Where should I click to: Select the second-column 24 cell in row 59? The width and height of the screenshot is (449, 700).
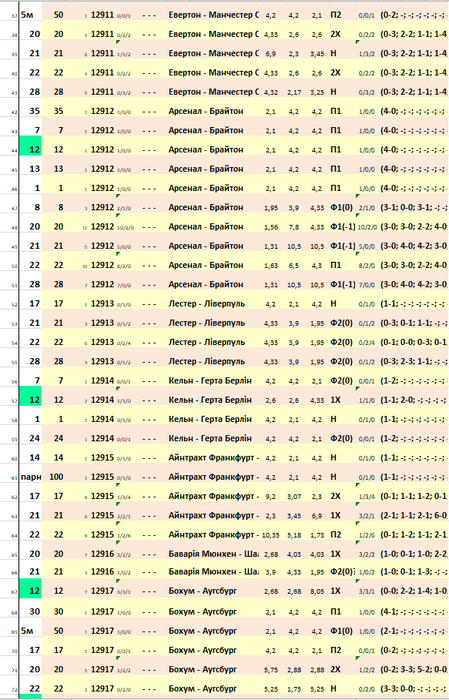pos(56,438)
